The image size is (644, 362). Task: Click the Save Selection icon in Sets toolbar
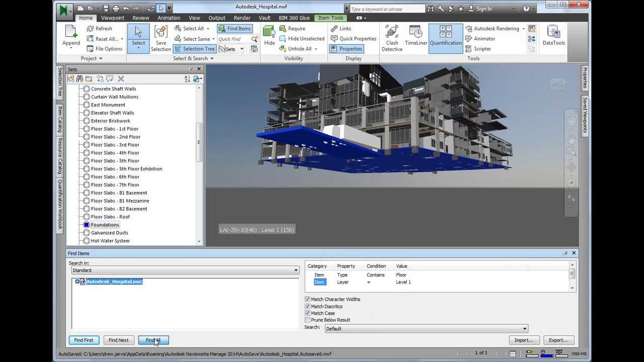[x=70, y=79]
